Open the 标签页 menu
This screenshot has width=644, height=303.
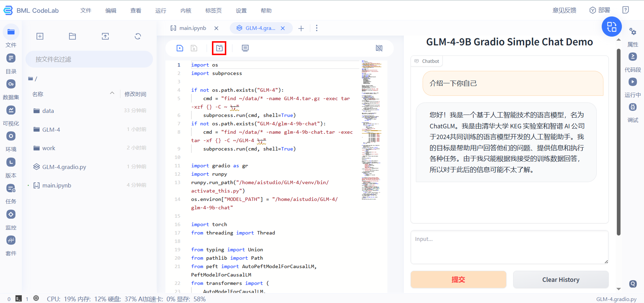[214, 11]
